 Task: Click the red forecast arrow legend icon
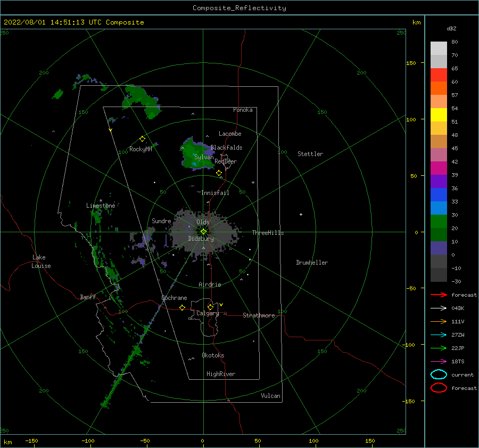pyautogui.click(x=439, y=295)
